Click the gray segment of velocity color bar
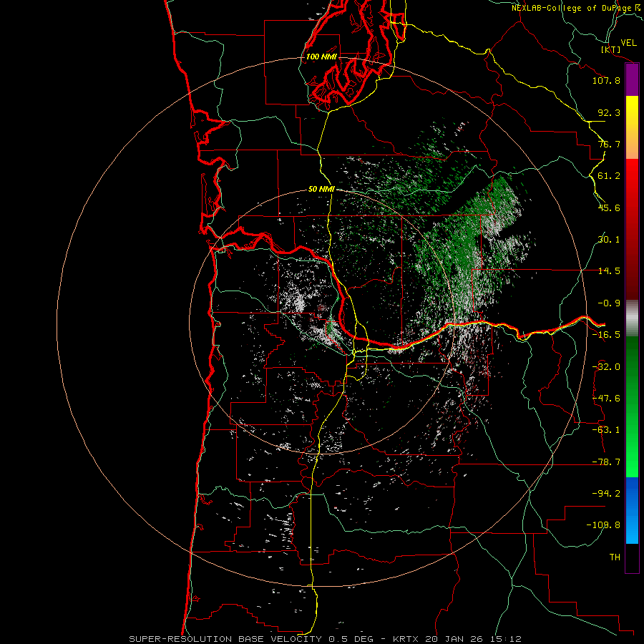The width and height of the screenshot is (644, 644). [632, 318]
